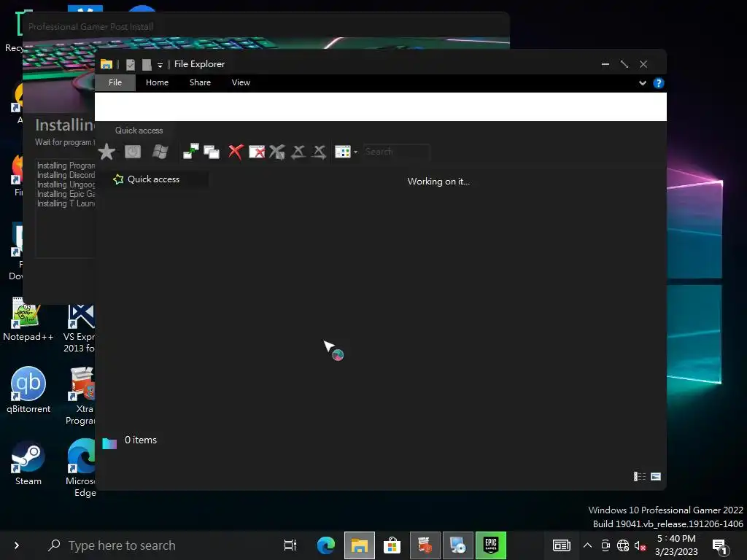This screenshot has height=560, width=747.
Task: Click the taskbar search box
Action: point(153,545)
